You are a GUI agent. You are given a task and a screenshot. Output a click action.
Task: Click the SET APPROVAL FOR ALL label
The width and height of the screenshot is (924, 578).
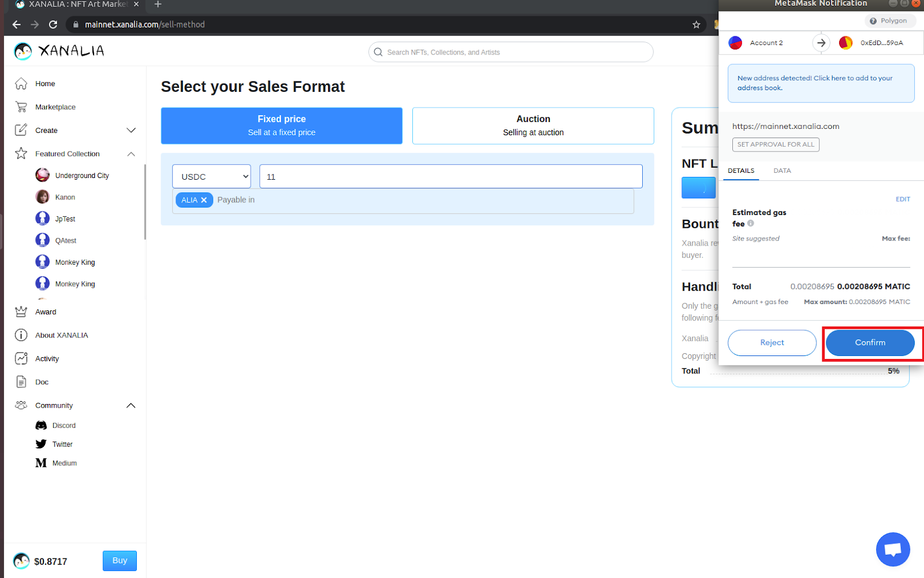[776, 144]
